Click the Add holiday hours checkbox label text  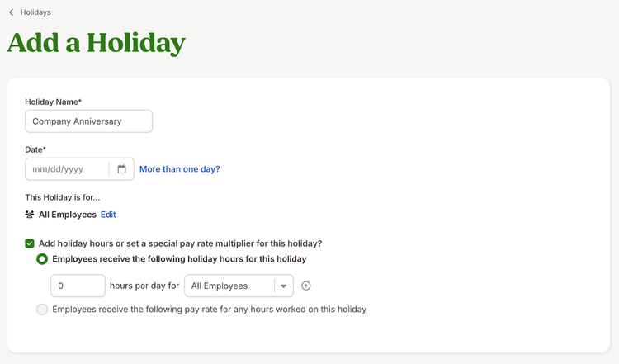click(x=181, y=243)
